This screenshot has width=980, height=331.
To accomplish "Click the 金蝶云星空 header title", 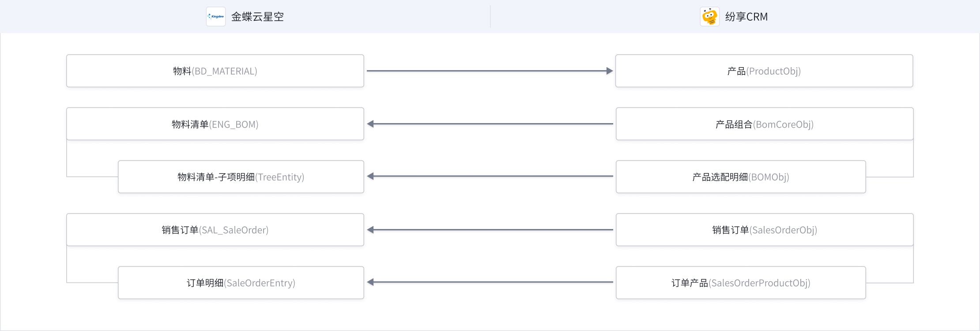I will (257, 17).
